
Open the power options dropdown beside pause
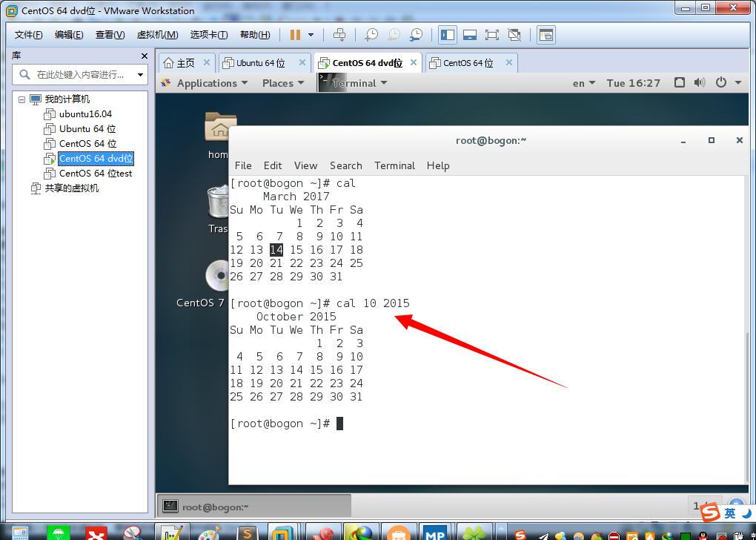point(311,35)
